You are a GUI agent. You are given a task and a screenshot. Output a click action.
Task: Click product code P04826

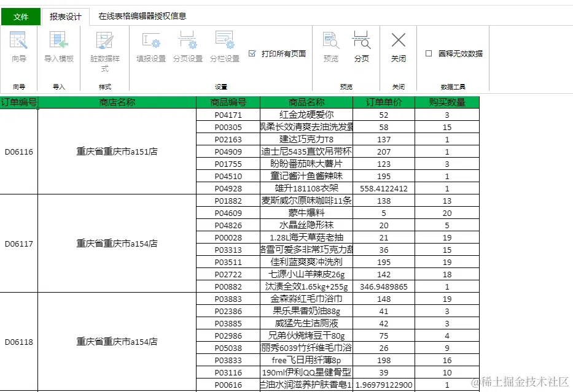pos(228,225)
